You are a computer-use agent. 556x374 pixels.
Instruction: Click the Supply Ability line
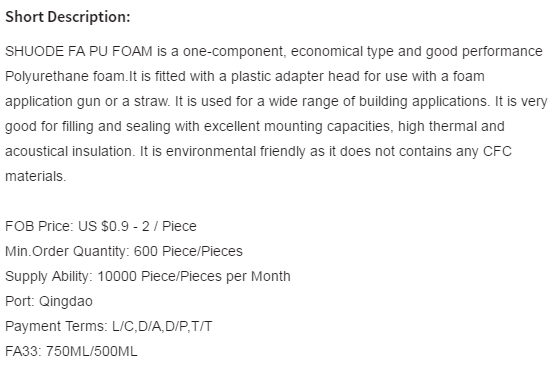pos(148,276)
